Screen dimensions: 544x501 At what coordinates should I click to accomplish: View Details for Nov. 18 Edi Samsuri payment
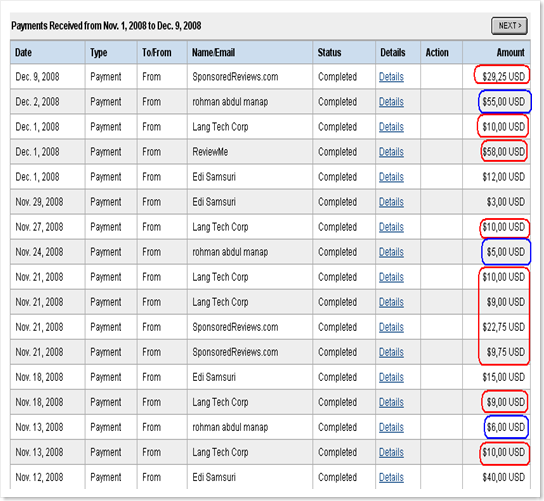tap(391, 377)
